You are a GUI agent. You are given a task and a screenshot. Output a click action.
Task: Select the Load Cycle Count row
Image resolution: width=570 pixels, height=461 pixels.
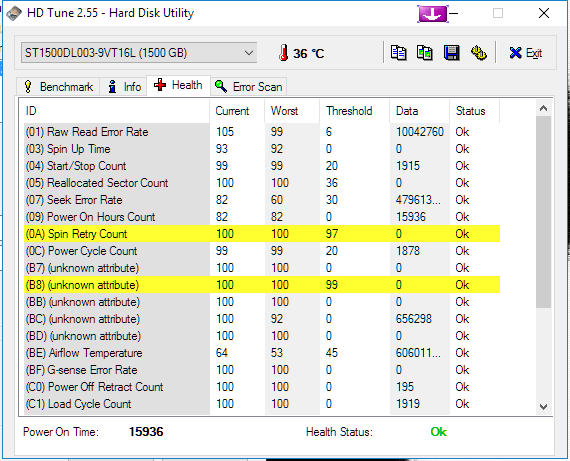[262, 404]
